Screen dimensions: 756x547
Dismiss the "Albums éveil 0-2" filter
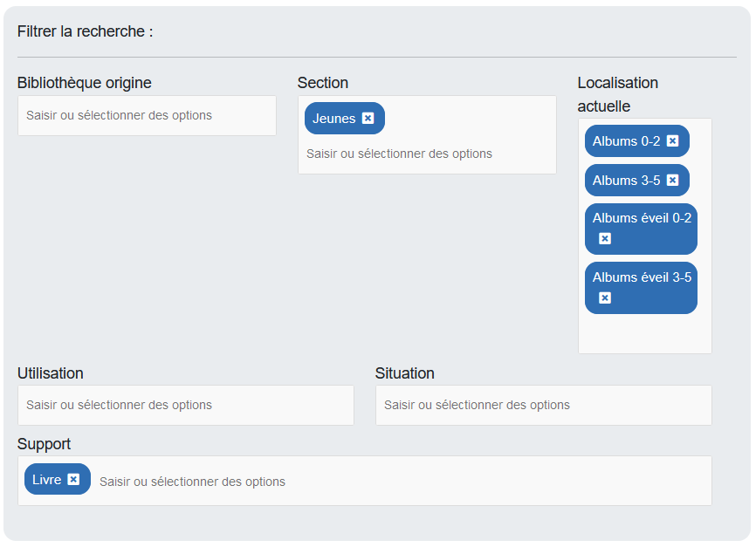pos(604,241)
